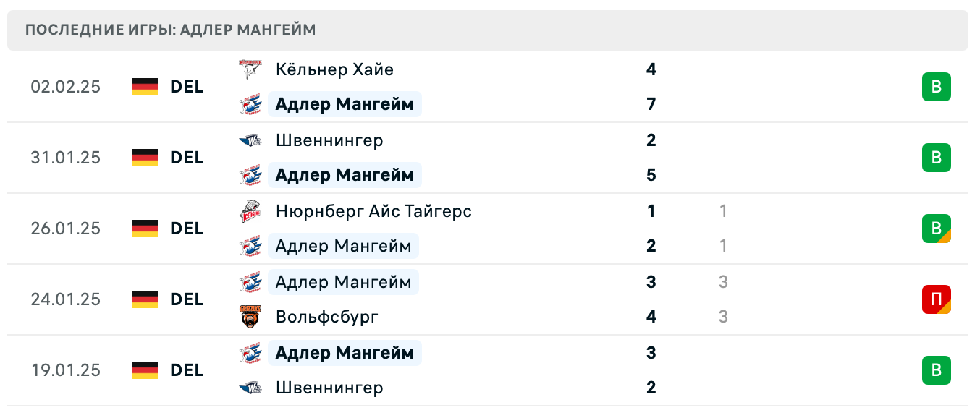Image resolution: width=980 pixels, height=418 pixels.
Task: Select Адлер Мангейм name in the 31.01.25 match
Action: (345, 175)
